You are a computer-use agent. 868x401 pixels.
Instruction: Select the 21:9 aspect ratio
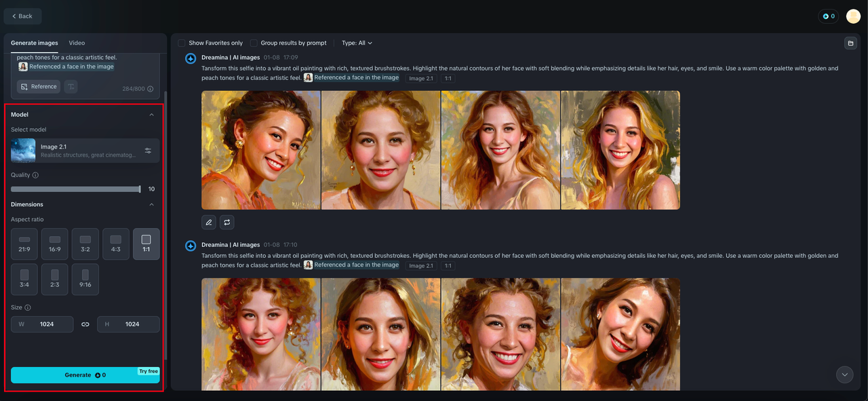point(24,244)
